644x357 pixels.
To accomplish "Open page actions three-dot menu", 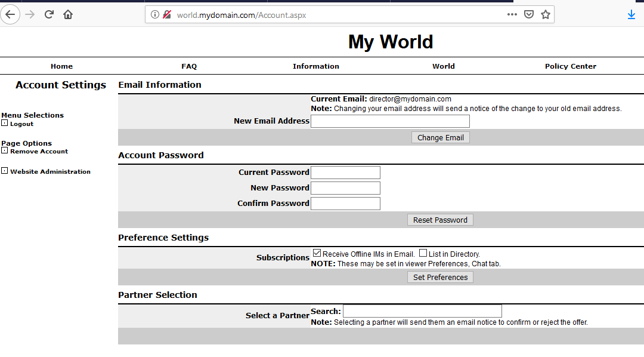I will 512,14.
